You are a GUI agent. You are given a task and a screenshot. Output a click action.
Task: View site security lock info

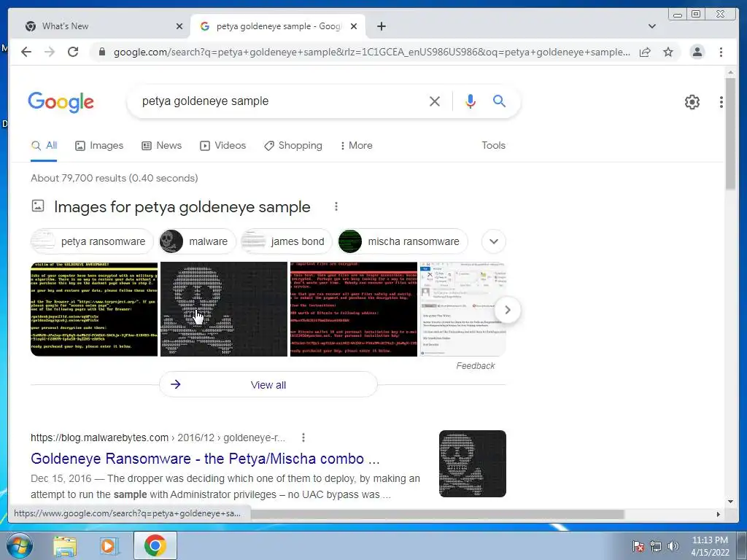(x=101, y=52)
